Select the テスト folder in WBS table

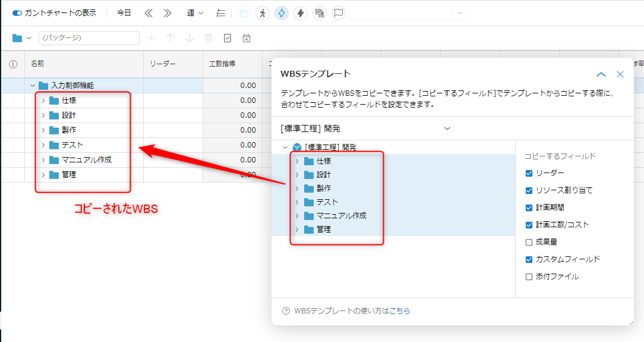(x=72, y=145)
